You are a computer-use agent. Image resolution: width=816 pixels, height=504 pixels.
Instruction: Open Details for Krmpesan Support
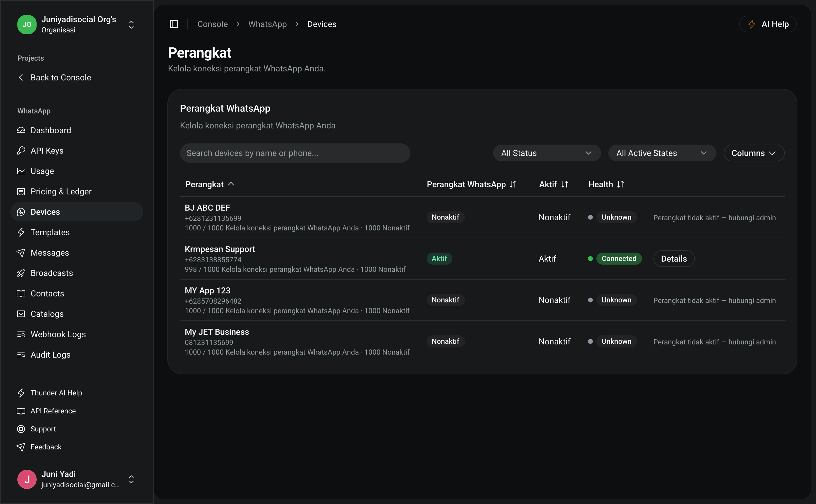point(674,258)
